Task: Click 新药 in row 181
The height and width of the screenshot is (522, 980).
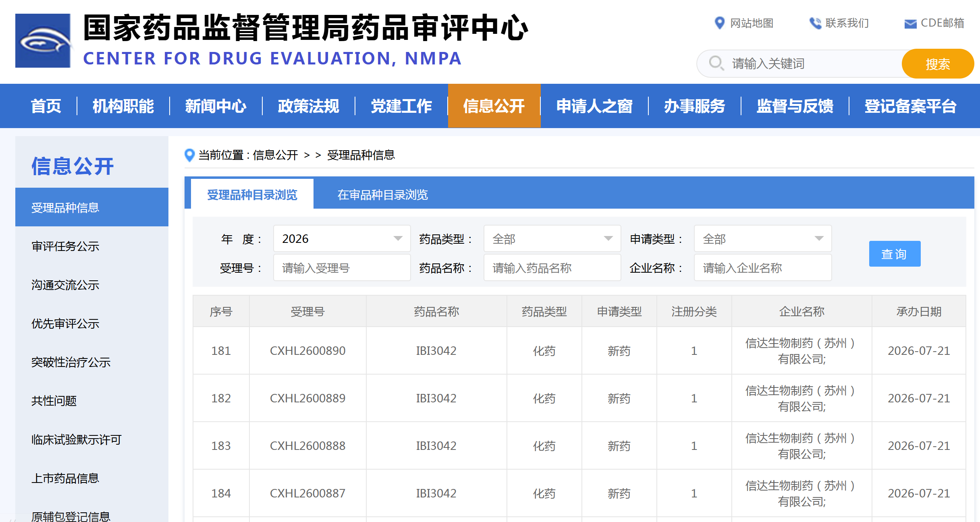Action: point(619,351)
